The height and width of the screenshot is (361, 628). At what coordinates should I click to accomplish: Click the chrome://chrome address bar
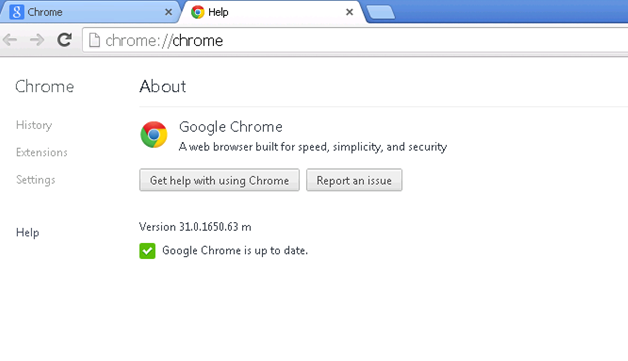[355, 40]
